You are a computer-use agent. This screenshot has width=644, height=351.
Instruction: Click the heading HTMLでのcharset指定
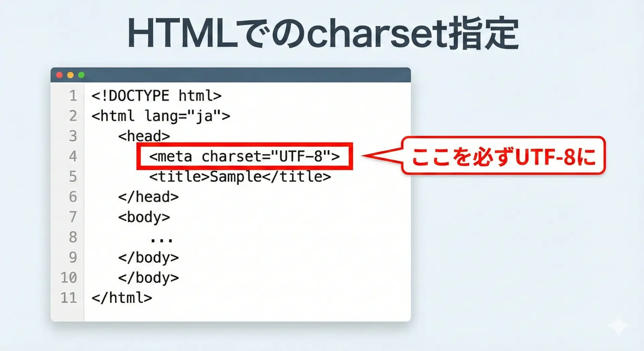pos(323,34)
